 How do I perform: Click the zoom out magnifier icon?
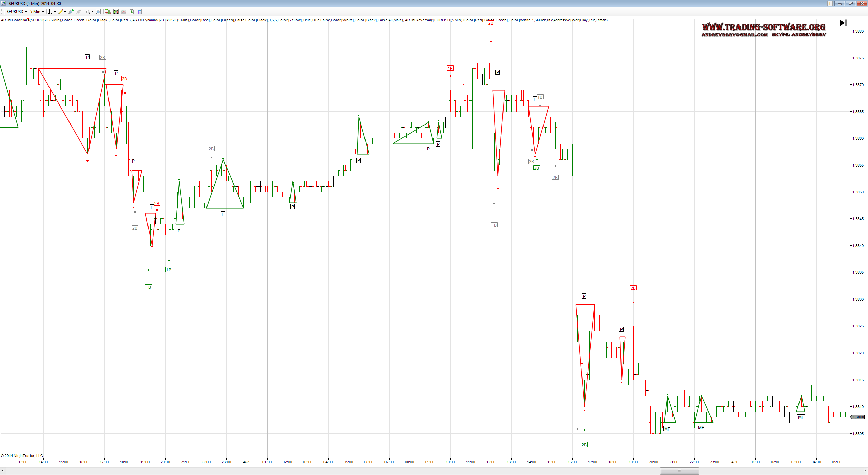tap(79, 12)
